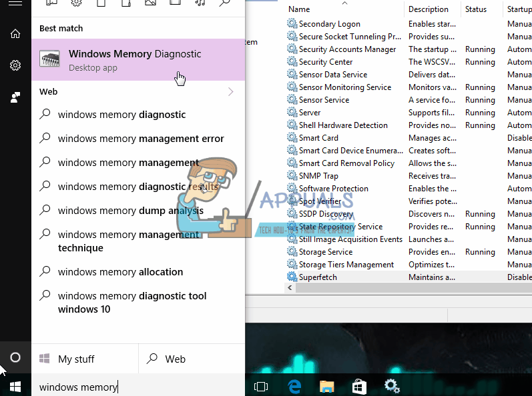Viewport: 532px width, 396px height.
Task: Open Task View from the taskbar
Action: click(x=260, y=387)
